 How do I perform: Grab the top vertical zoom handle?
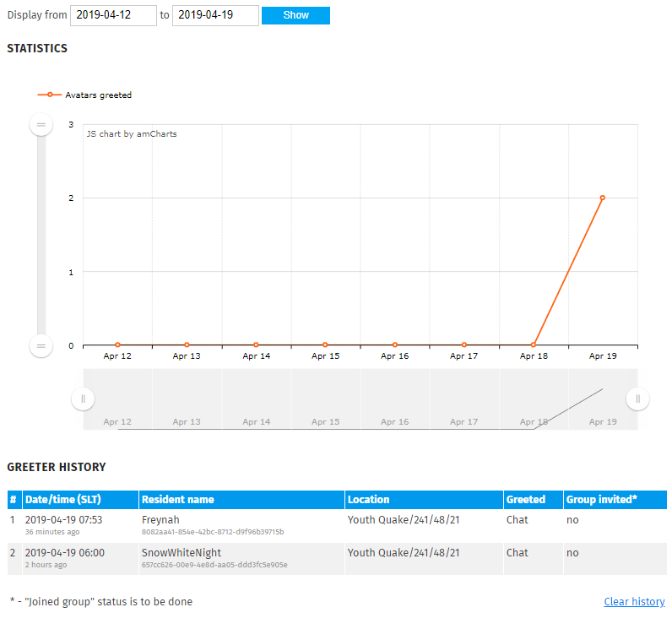41,125
